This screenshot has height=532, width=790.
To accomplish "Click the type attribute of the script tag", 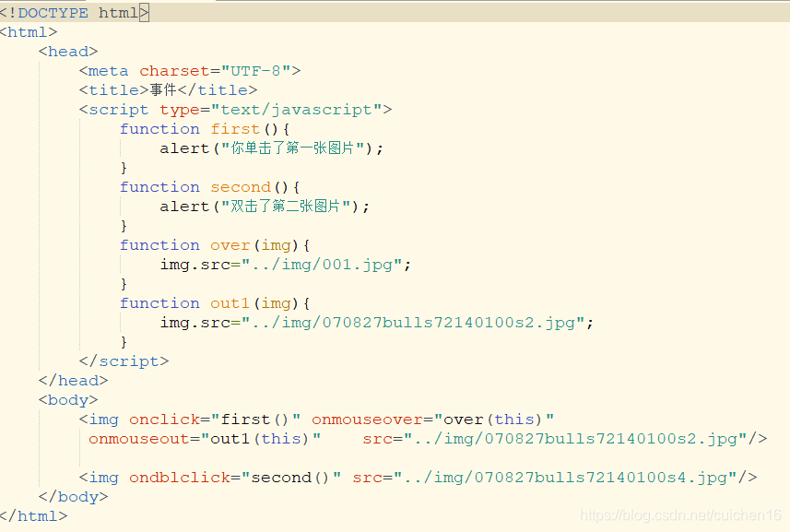I will coord(180,110).
